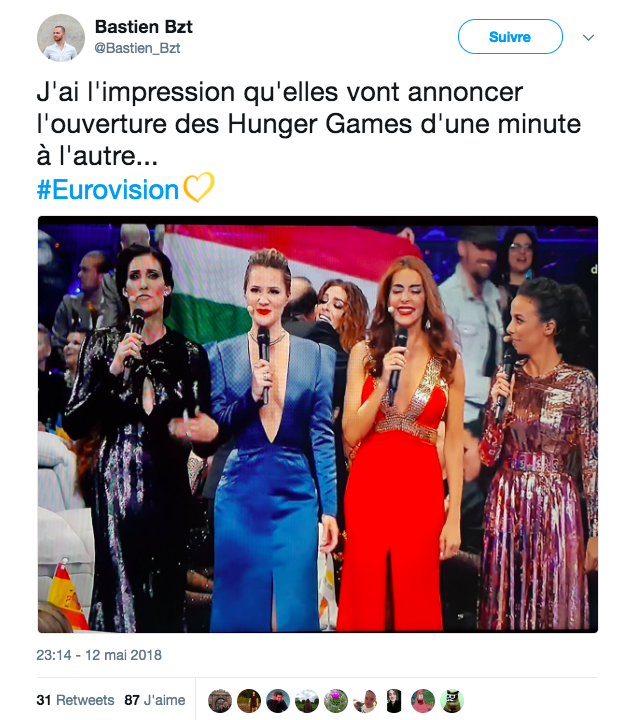The width and height of the screenshot is (635, 720).
Task: Click the Suivre follow button
Action: point(510,37)
